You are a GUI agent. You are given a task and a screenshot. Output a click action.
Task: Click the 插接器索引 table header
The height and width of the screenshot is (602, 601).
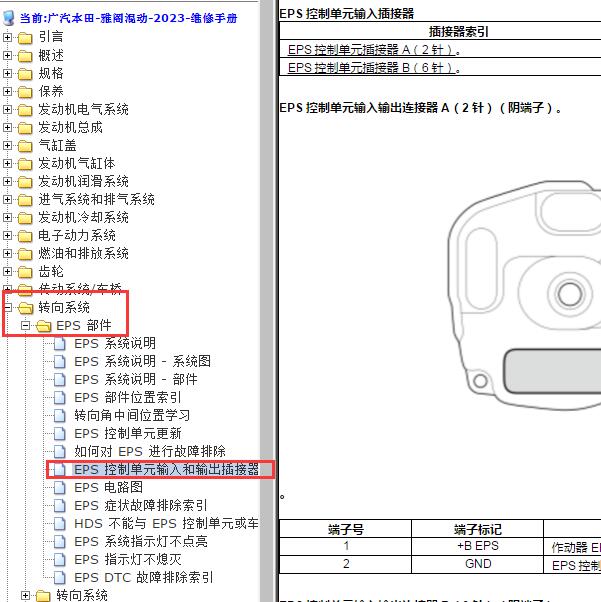pyautogui.click(x=440, y=31)
